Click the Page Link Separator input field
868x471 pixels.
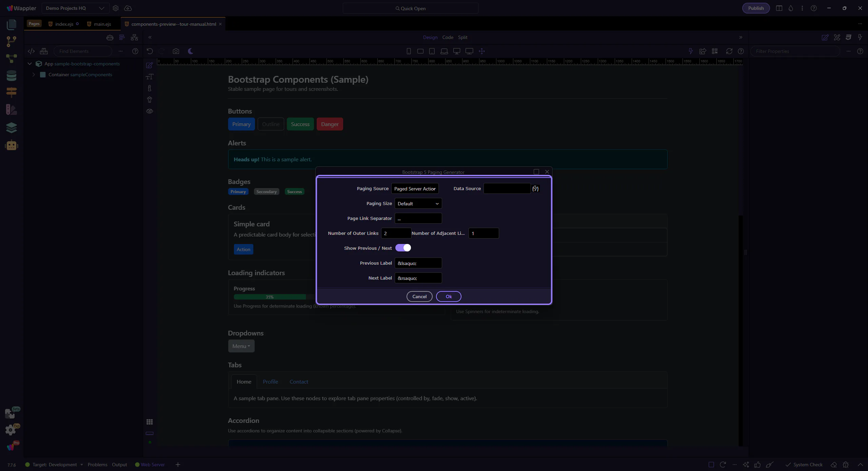pyautogui.click(x=418, y=219)
